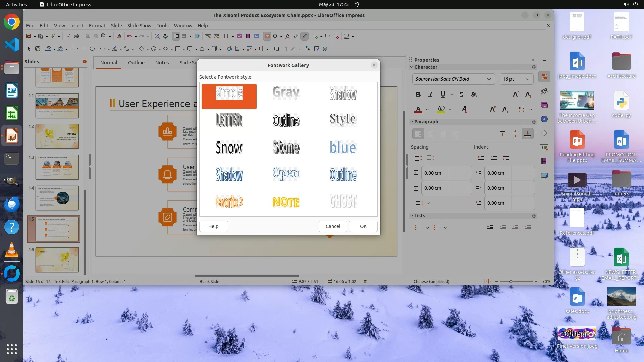Toggle Bold formatting in Properties
This screenshot has height=362, width=644.
click(x=418, y=94)
